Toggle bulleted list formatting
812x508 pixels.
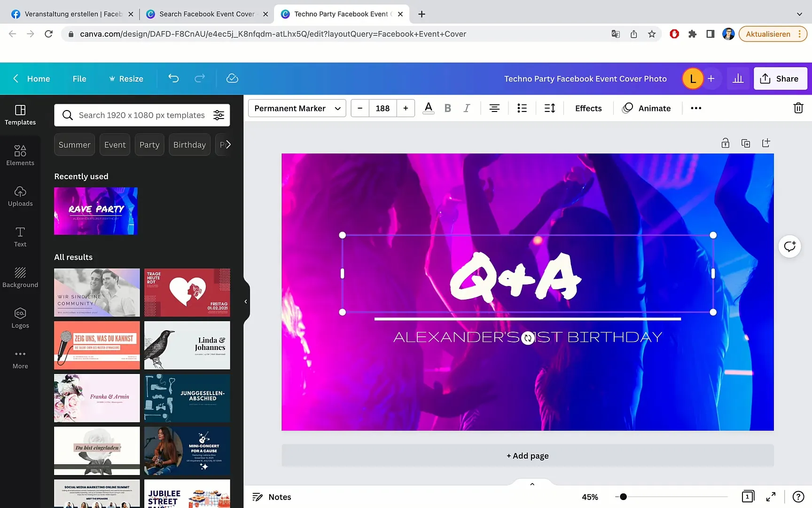(522, 108)
